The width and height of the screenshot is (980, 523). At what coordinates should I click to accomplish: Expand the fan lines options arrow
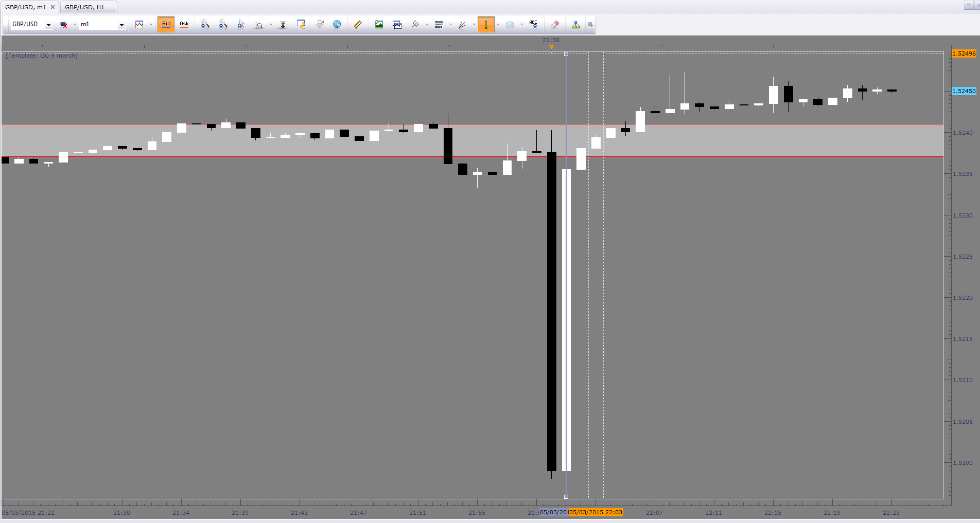(x=474, y=25)
